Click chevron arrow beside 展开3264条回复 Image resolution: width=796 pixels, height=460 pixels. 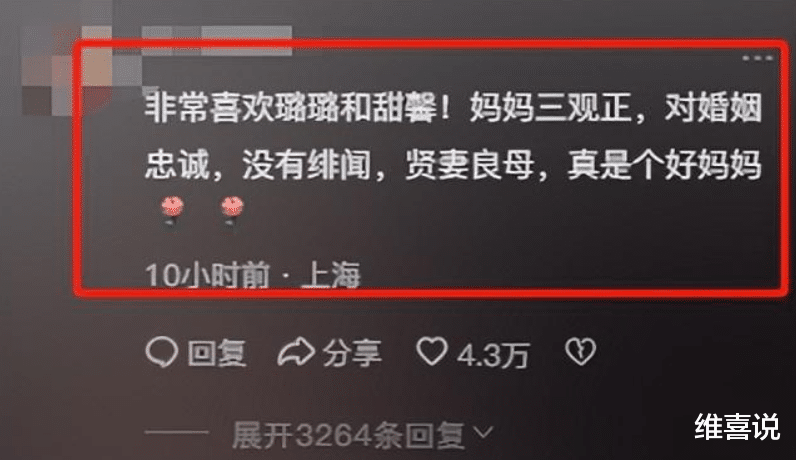pyautogui.click(x=483, y=433)
